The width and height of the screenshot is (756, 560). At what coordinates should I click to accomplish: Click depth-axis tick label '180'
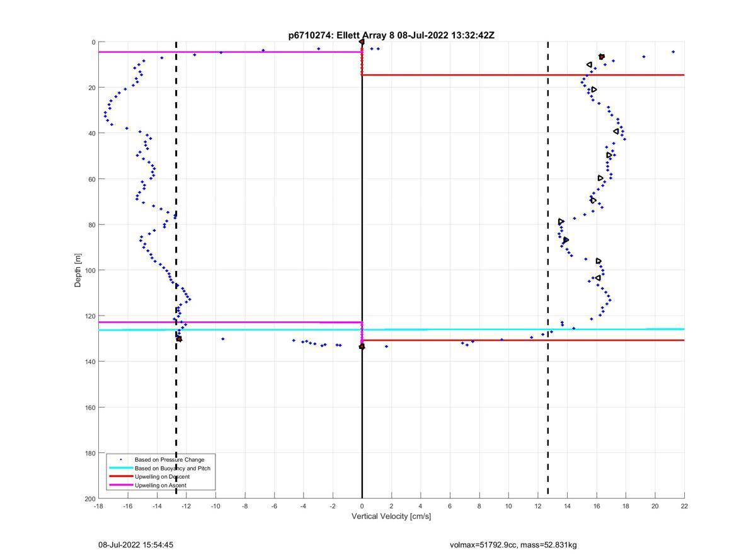(x=89, y=453)
